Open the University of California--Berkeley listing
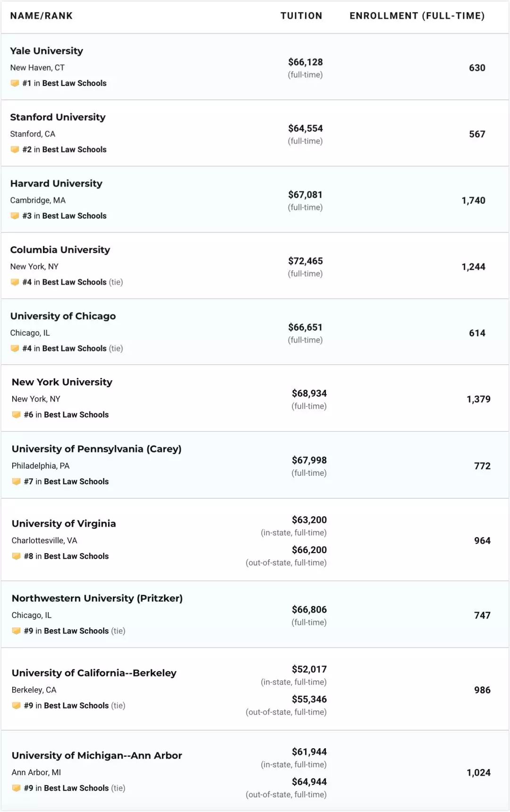Viewport: 510px width, 812px height. pyautogui.click(x=94, y=673)
